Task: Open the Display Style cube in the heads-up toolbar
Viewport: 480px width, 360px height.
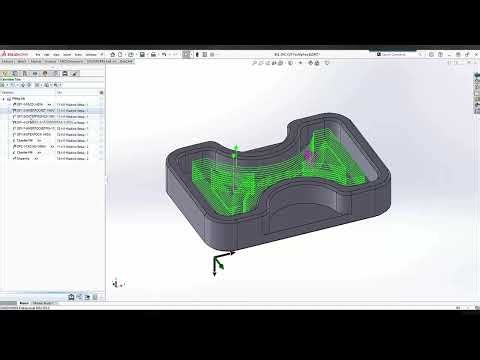Action: 290,63
